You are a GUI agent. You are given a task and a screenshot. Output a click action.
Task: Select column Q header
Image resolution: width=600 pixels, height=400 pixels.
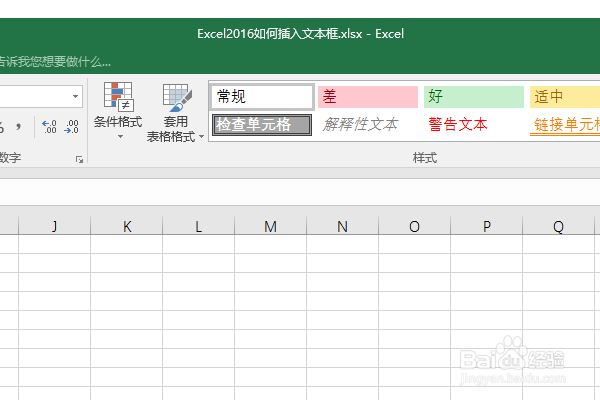(558, 226)
